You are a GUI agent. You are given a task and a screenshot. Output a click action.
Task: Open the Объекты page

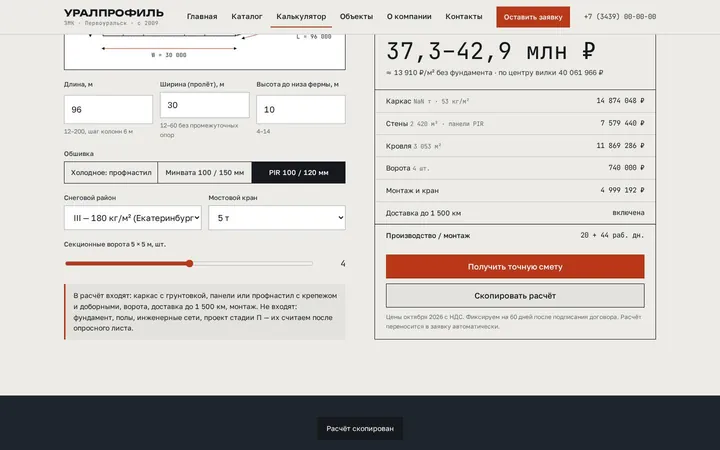pos(356,17)
